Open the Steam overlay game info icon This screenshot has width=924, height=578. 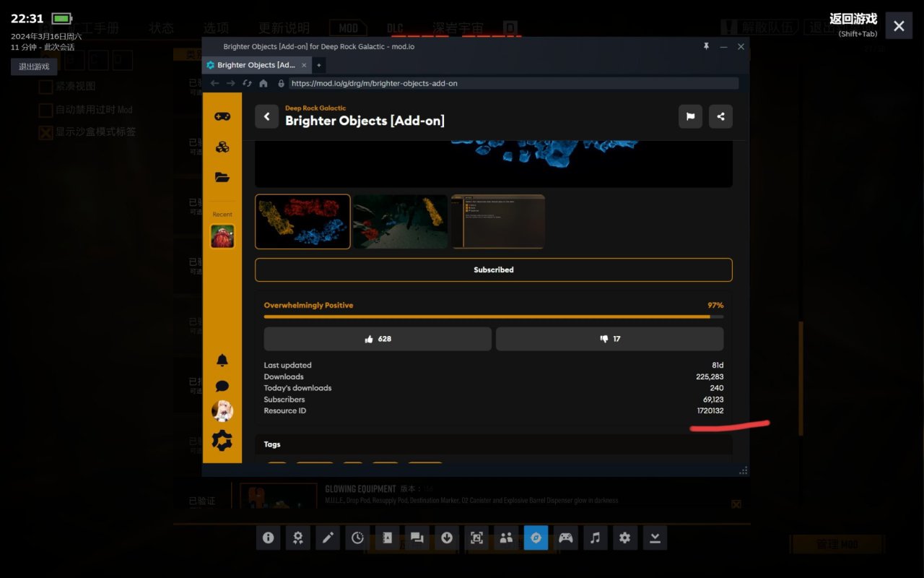tap(269, 538)
